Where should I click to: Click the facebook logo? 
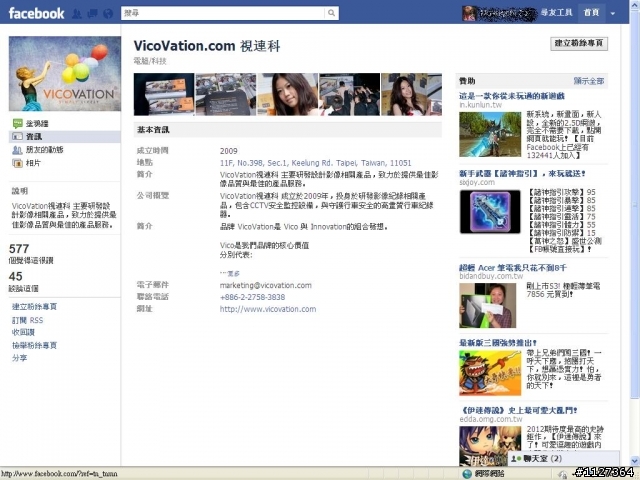pyautogui.click(x=36, y=13)
